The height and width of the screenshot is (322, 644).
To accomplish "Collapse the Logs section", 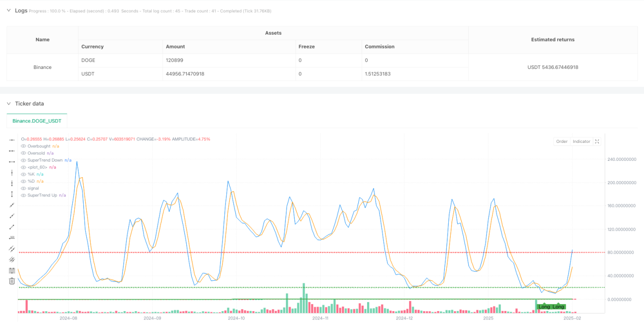I will pyautogui.click(x=8, y=10).
